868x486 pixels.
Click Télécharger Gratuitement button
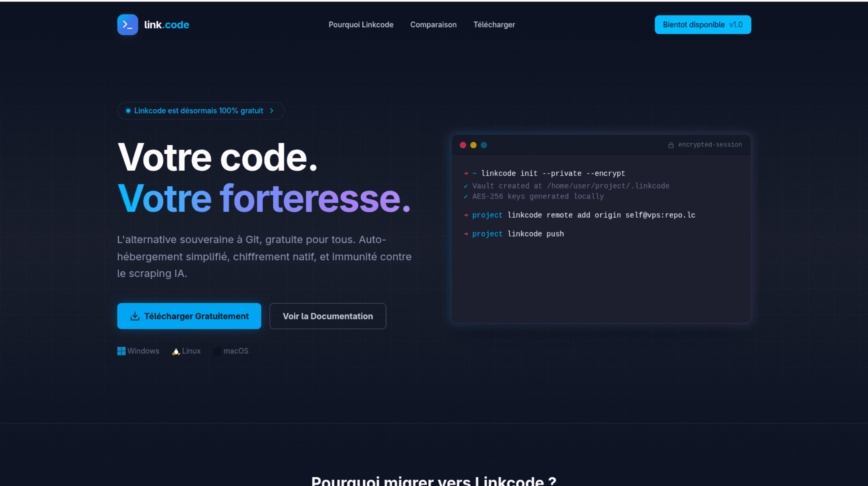189,316
